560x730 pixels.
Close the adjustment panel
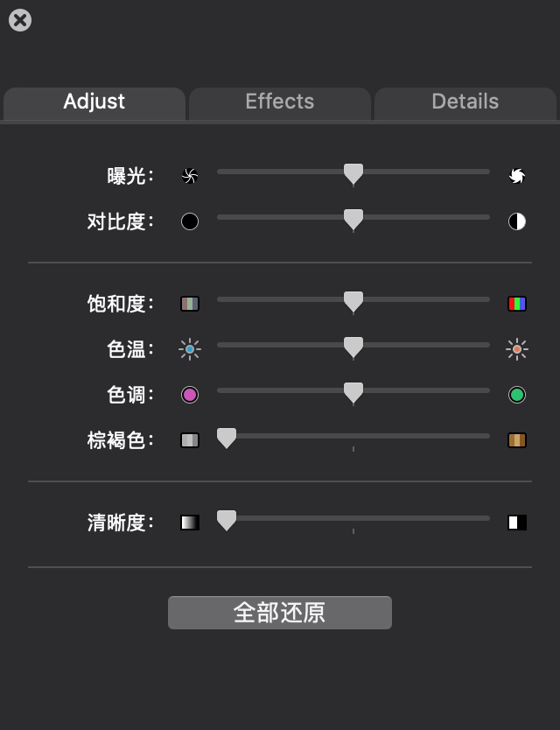pos(20,20)
